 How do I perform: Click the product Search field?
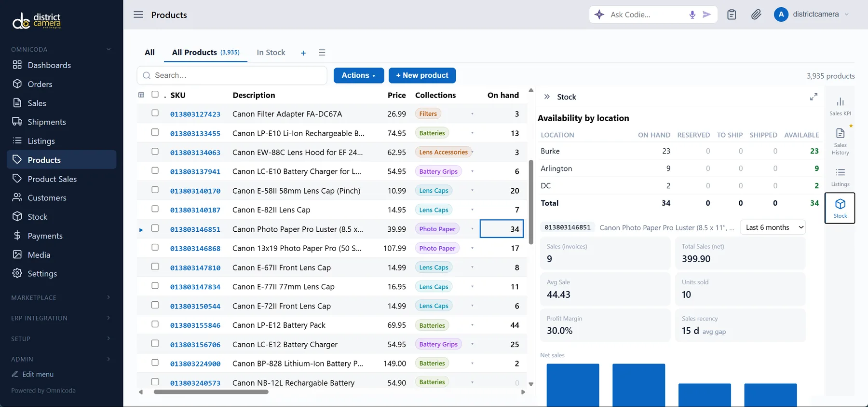(x=232, y=75)
